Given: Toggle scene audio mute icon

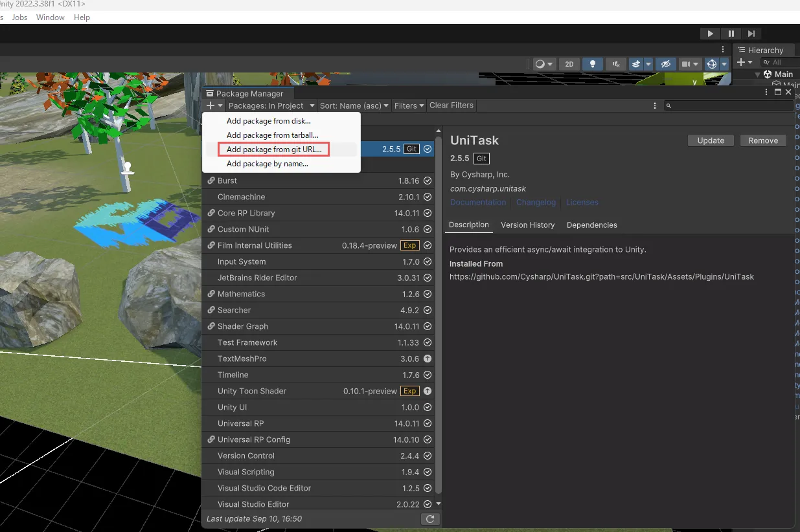Looking at the screenshot, I should pyautogui.click(x=615, y=64).
